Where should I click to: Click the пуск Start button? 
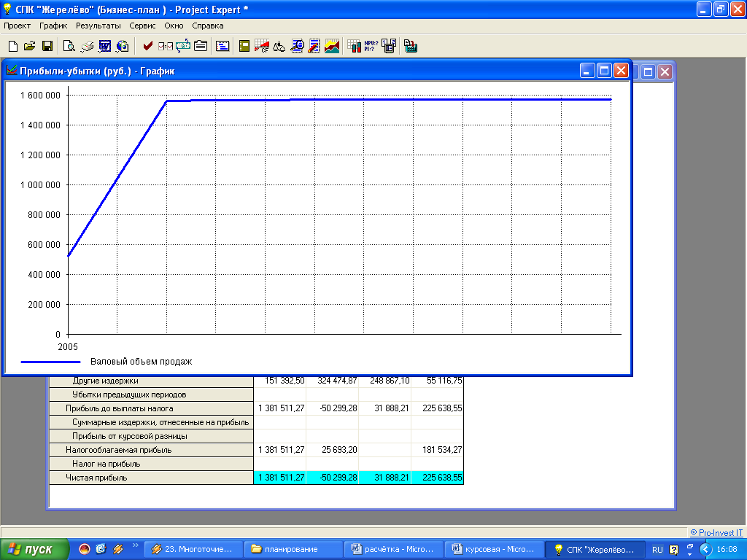click(34, 549)
